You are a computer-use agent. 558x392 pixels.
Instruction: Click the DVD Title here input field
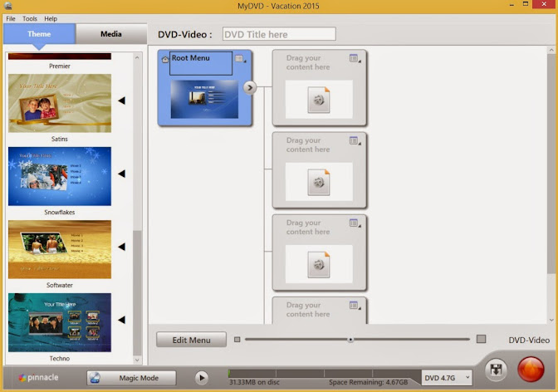279,34
